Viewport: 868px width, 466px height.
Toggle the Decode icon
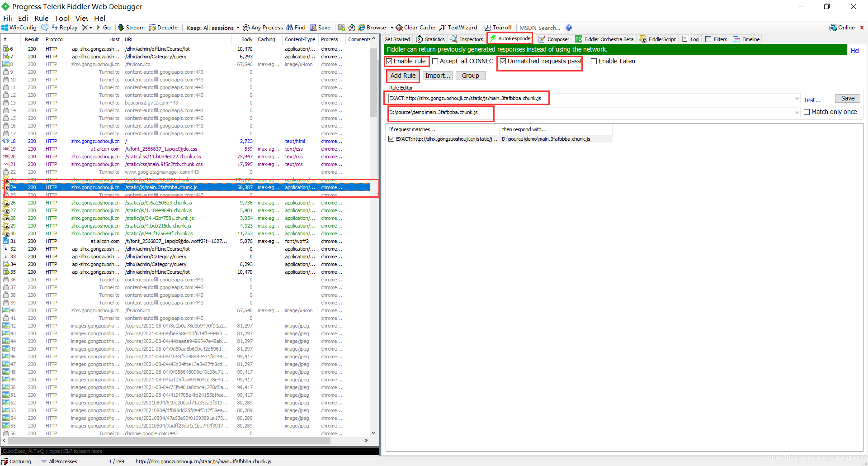point(163,28)
